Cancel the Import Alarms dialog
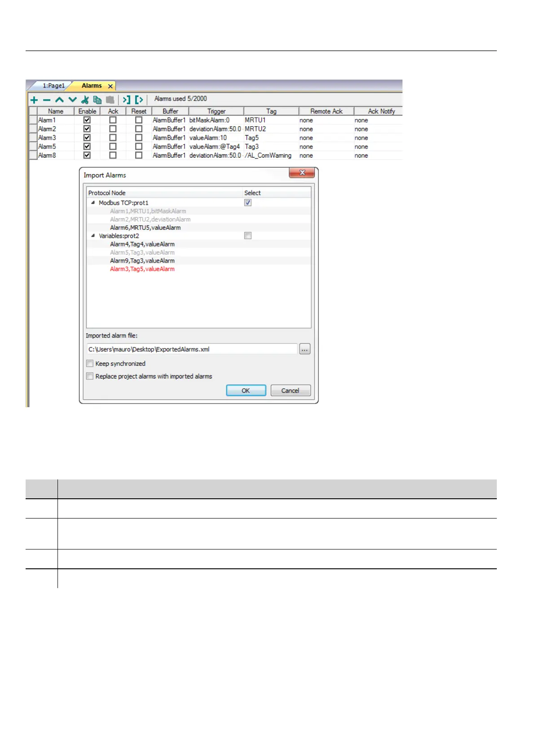The width and height of the screenshot is (535, 756). 290,391
